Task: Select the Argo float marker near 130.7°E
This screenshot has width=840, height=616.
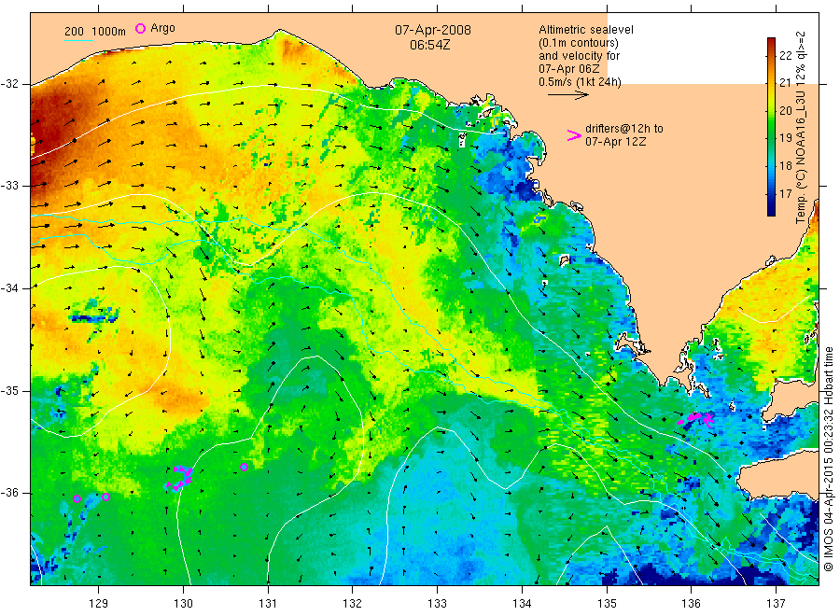Action: [244, 467]
